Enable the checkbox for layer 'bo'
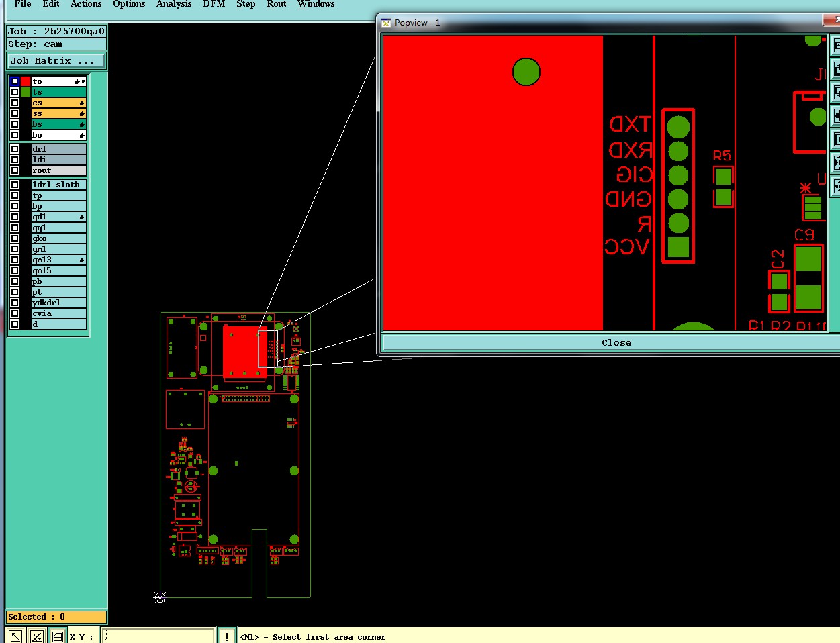 pos(15,135)
